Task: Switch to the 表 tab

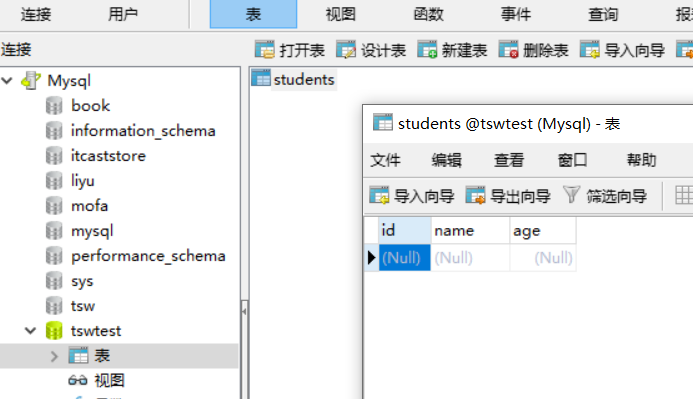Action: pyautogui.click(x=253, y=14)
